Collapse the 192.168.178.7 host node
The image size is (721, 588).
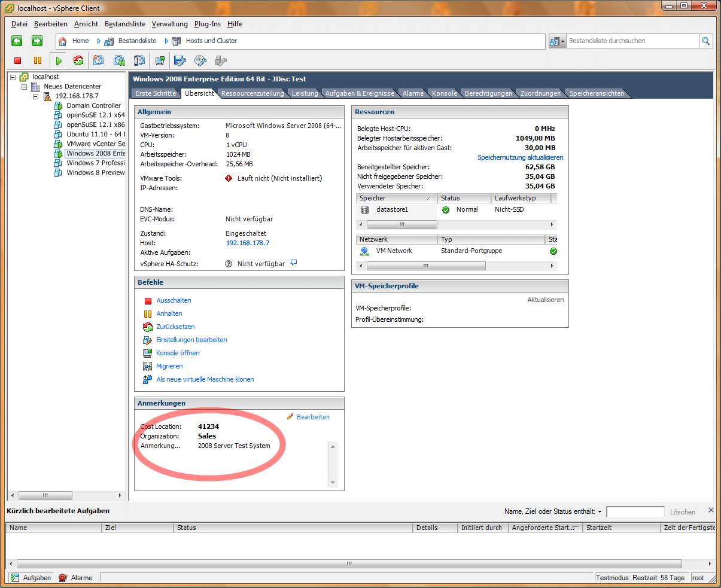click(x=36, y=96)
